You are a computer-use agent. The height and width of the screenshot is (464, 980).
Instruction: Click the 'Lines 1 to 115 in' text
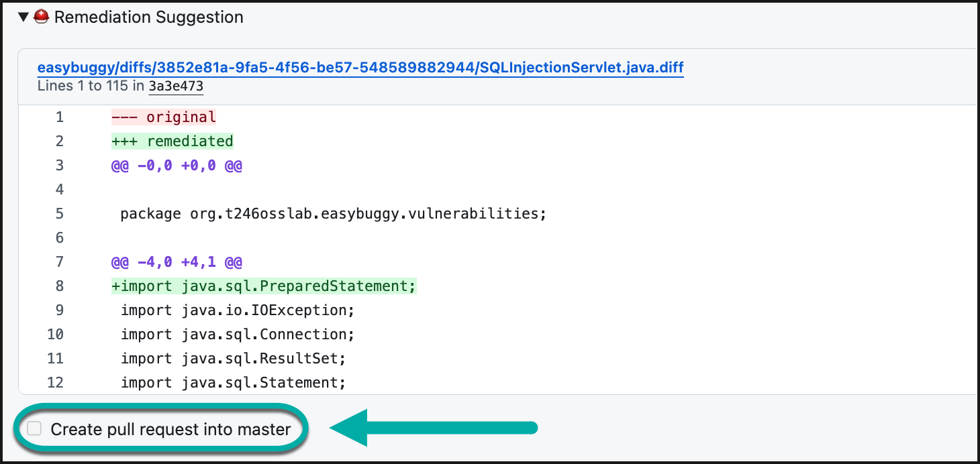(91, 86)
